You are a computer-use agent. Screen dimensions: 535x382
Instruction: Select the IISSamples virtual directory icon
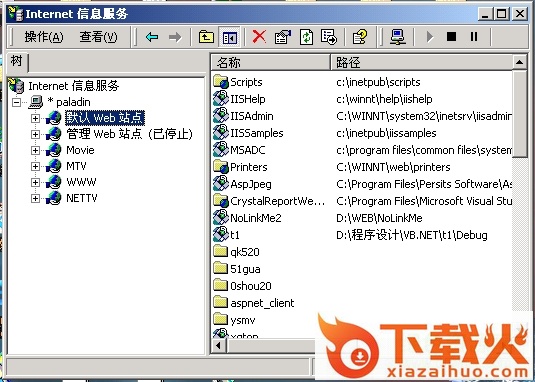click(x=221, y=133)
